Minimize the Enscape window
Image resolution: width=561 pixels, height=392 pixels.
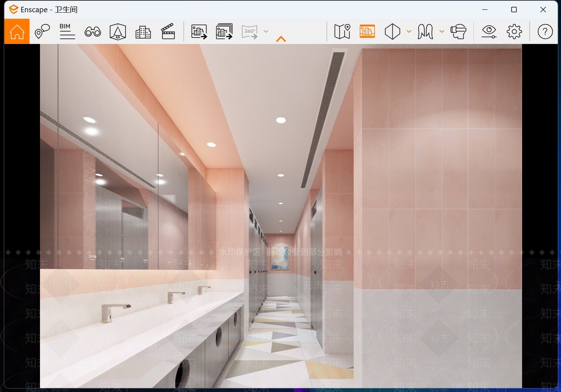(485, 9)
